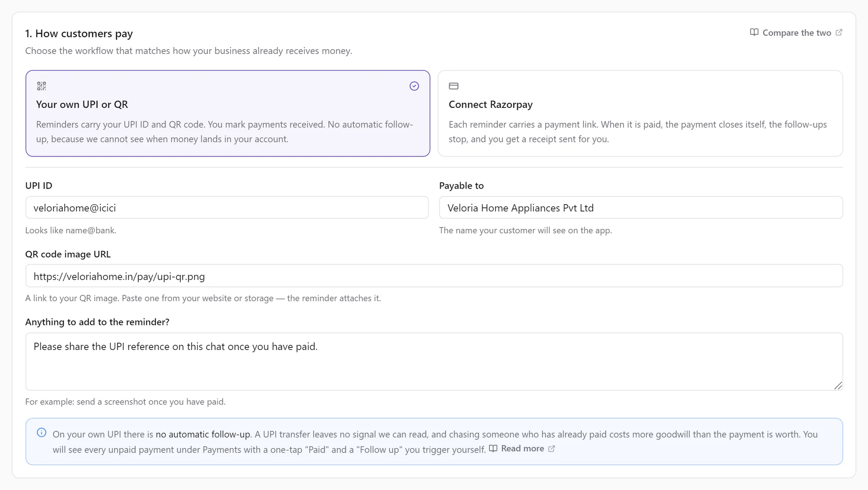The image size is (868, 490).
Task: Focus the UPI ID field
Action: pyautogui.click(x=227, y=208)
